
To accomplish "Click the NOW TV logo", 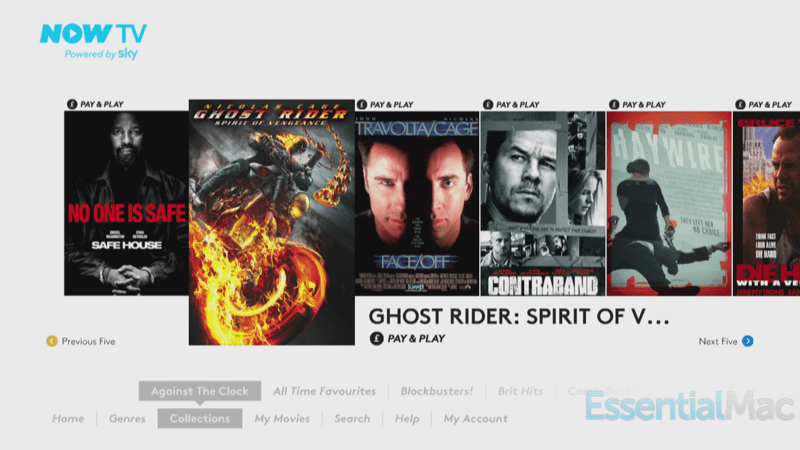I will click(x=93, y=41).
